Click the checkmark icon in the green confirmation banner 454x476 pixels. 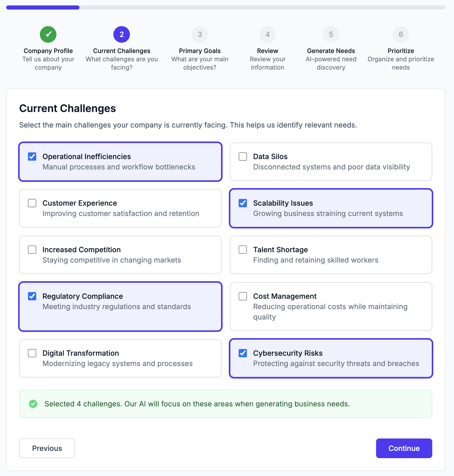33,404
